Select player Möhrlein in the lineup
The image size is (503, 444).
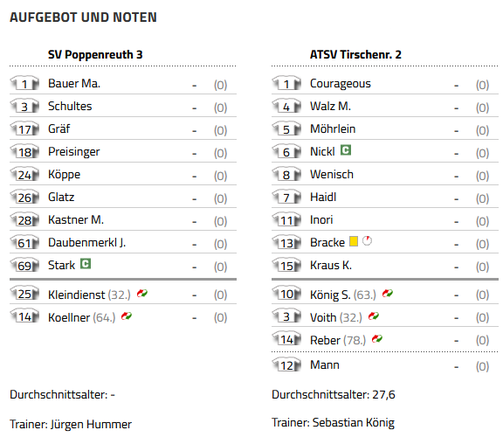[333, 129]
